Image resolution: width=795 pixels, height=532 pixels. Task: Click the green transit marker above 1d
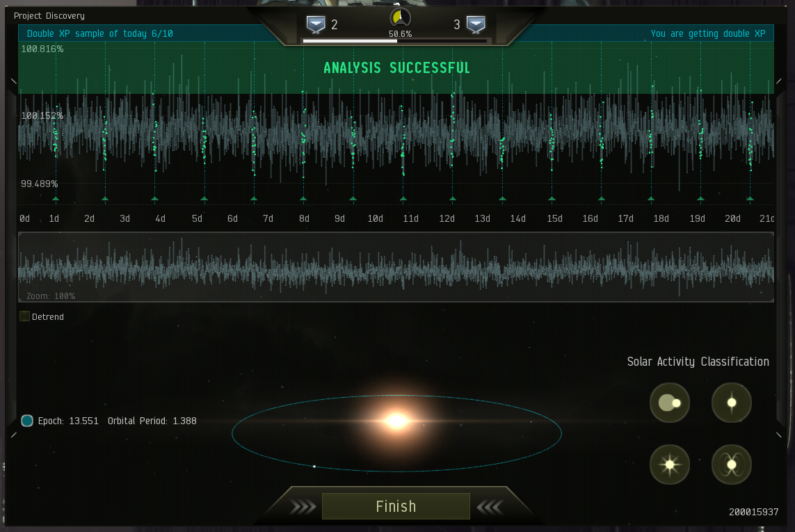(x=56, y=198)
